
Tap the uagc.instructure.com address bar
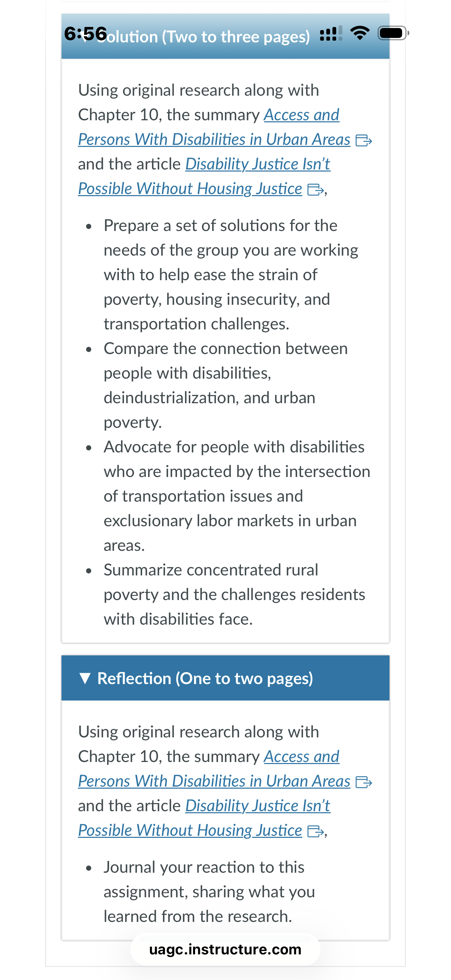click(x=225, y=949)
